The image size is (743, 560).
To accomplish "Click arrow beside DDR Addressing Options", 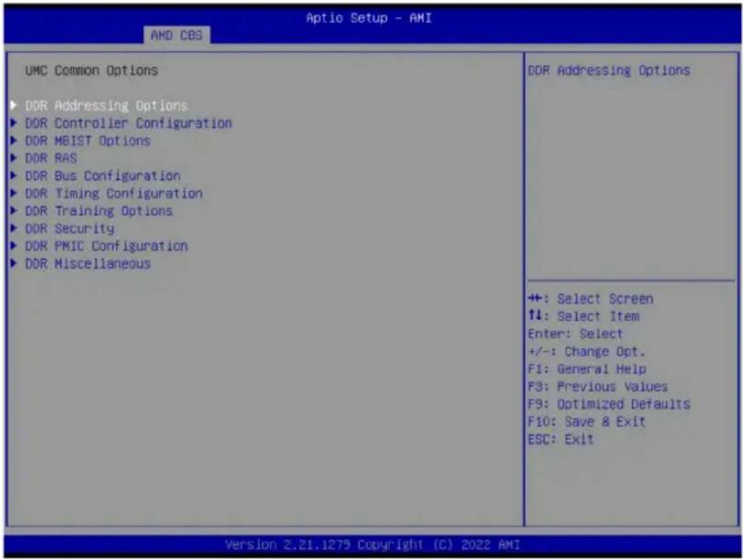I will [14, 105].
